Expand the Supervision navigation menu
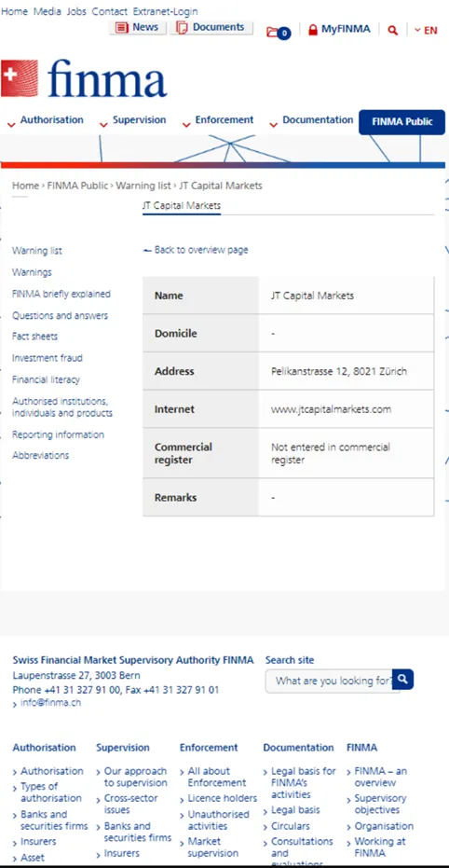Viewport: 449px width, 868px height. (x=132, y=120)
